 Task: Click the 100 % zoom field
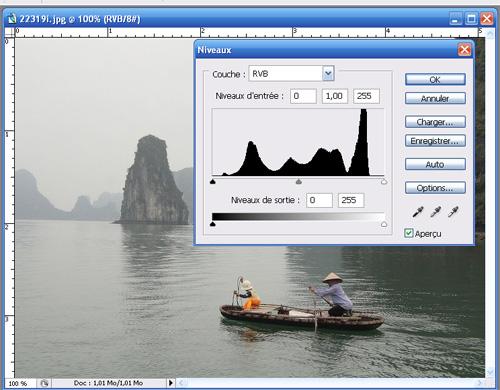(x=19, y=383)
